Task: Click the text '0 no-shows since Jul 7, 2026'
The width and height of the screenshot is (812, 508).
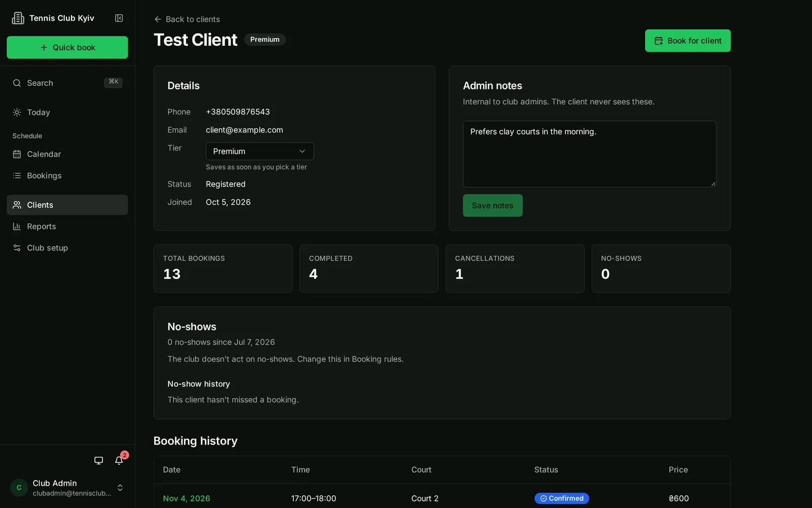Action: coord(221,342)
